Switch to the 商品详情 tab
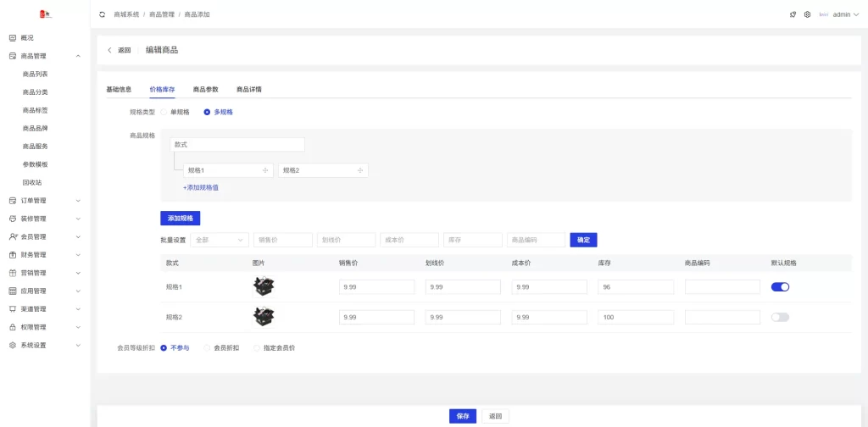This screenshot has width=868, height=427. (249, 89)
